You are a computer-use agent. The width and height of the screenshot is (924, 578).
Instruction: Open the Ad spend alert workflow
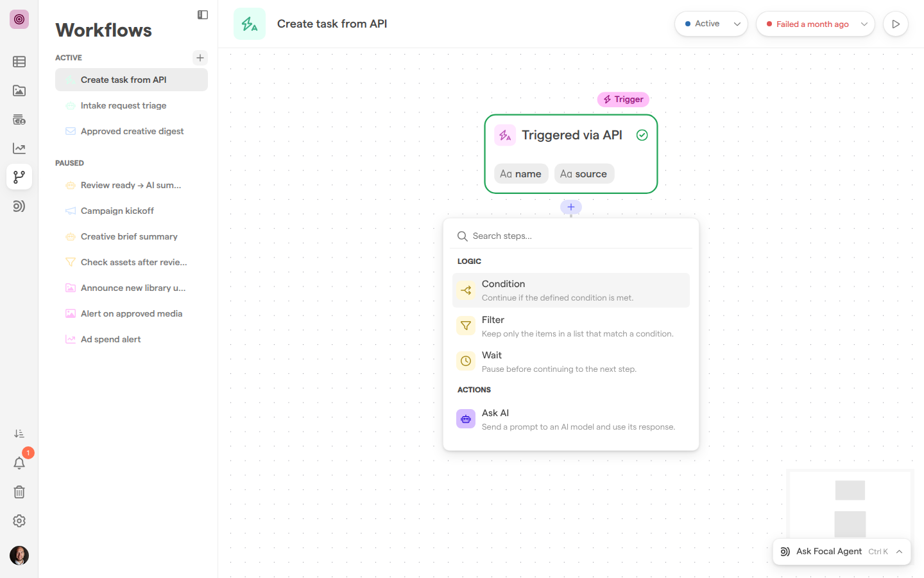(132, 339)
